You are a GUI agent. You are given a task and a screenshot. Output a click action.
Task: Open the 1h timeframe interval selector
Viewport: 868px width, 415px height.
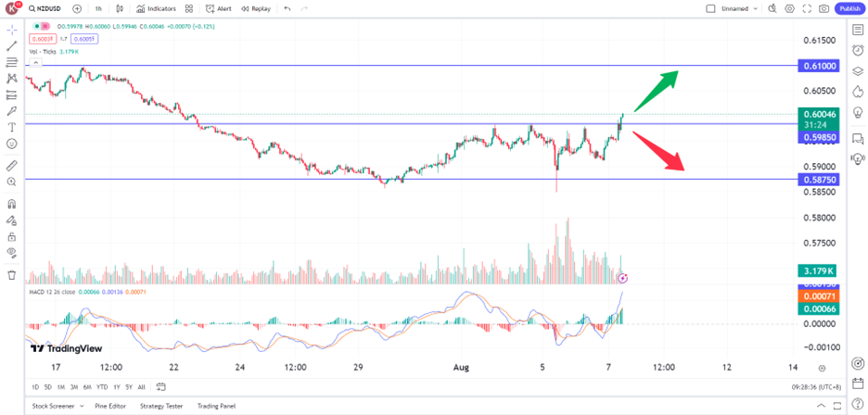(x=98, y=9)
